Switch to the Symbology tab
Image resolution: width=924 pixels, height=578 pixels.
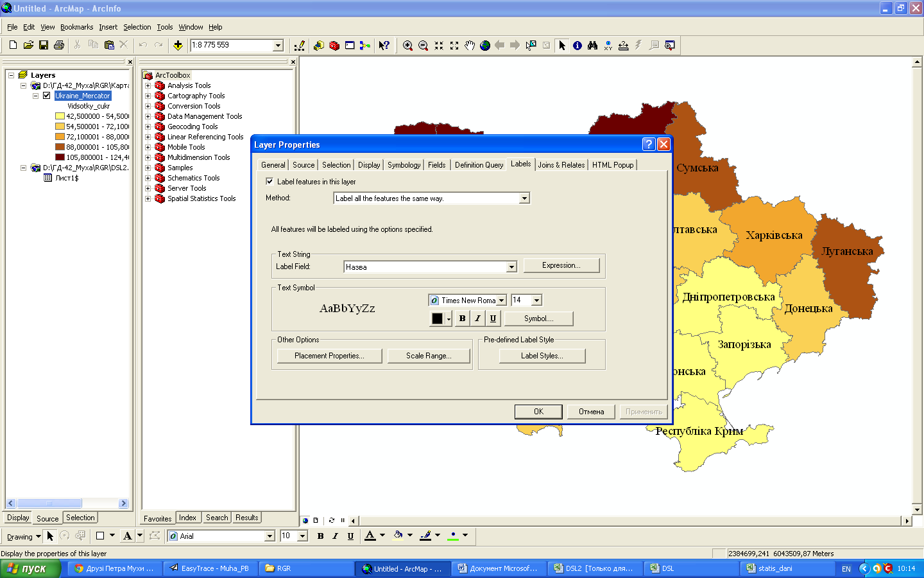404,165
